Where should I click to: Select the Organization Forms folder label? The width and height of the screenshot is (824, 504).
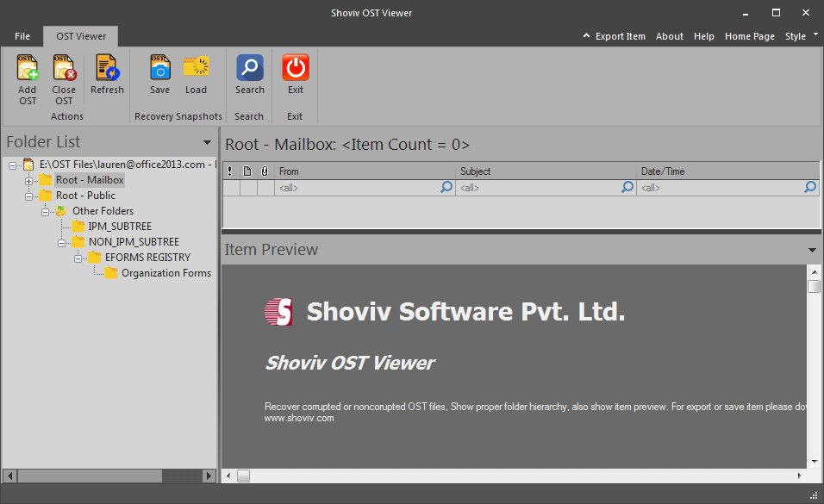[x=166, y=273]
